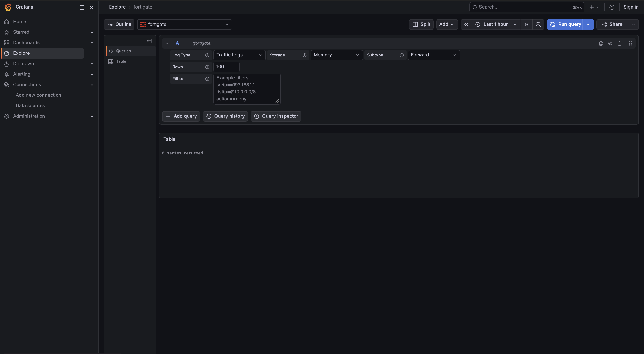Toggle the Outline view
The image size is (644, 354).
119,24
